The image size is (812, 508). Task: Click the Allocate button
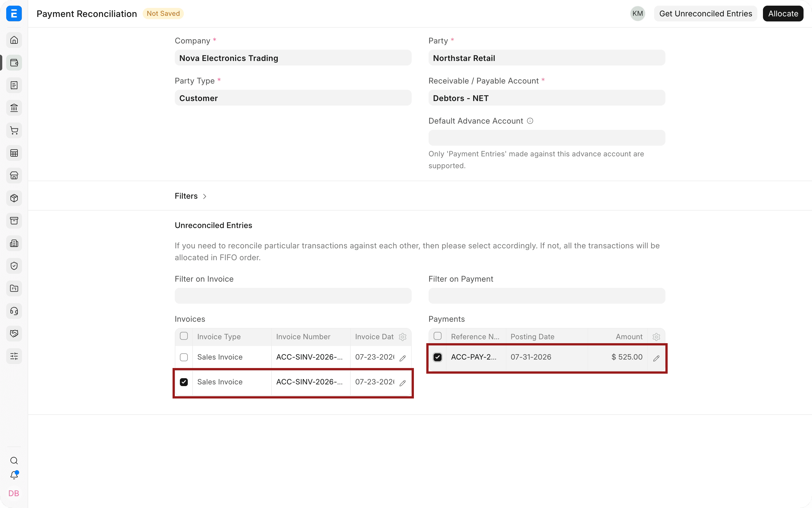pyautogui.click(x=783, y=14)
